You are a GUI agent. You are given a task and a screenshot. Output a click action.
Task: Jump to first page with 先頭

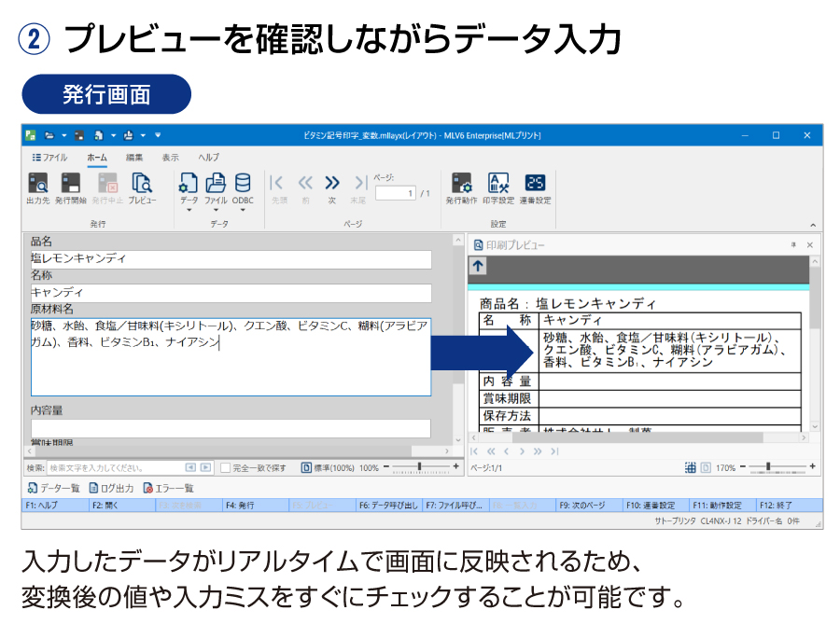coord(278,188)
